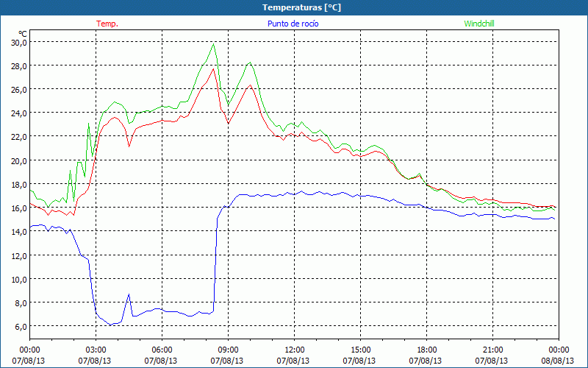The height and width of the screenshot is (368, 588).
Task: Click the 18:00 time axis label
Action: tap(427, 350)
